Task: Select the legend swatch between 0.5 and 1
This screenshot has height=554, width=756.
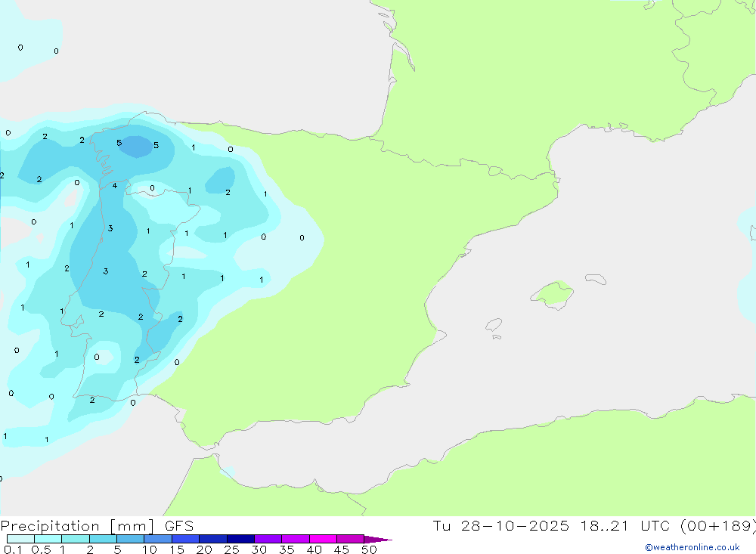Action: click(x=48, y=539)
